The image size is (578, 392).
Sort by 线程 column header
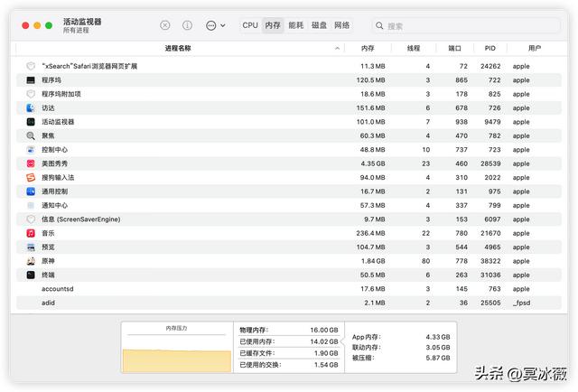414,48
